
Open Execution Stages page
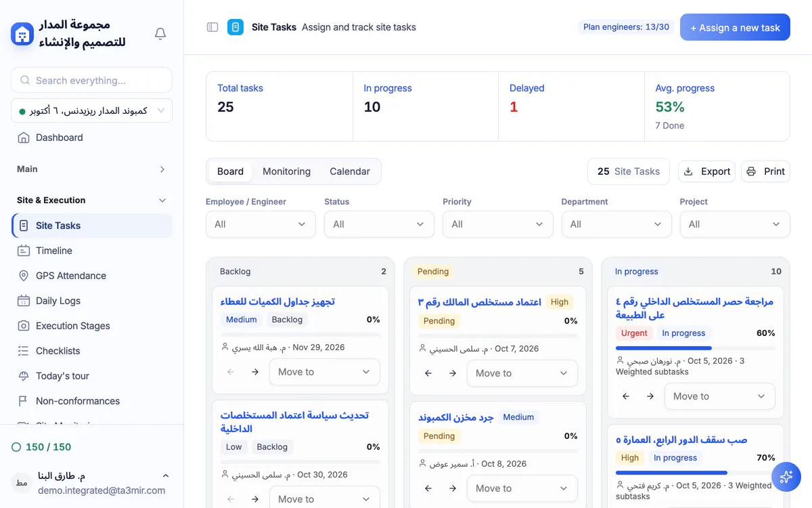point(91,326)
